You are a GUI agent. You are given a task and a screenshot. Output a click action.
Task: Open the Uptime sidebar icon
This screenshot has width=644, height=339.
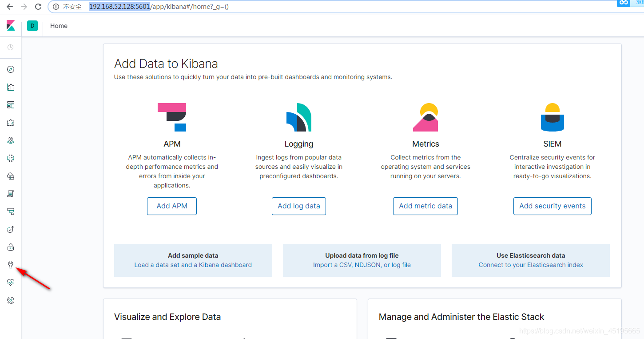pyautogui.click(x=11, y=229)
